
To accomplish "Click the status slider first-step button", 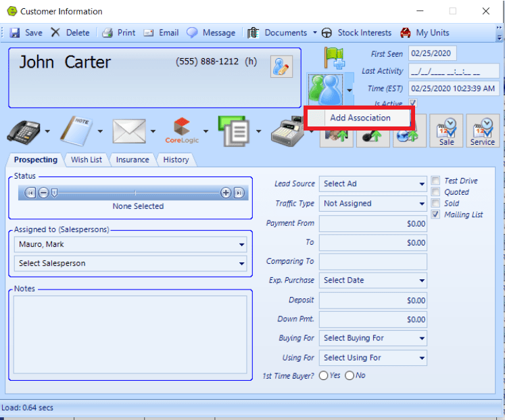I will point(30,193).
